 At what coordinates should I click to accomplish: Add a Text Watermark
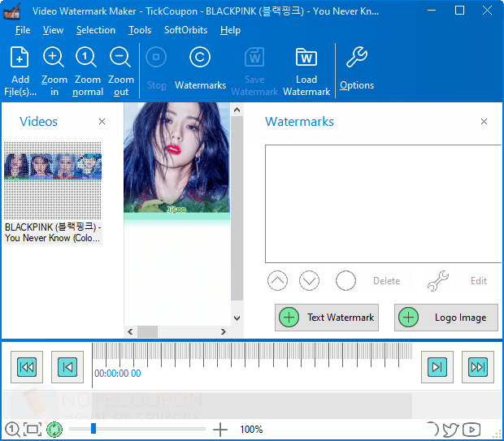327,318
